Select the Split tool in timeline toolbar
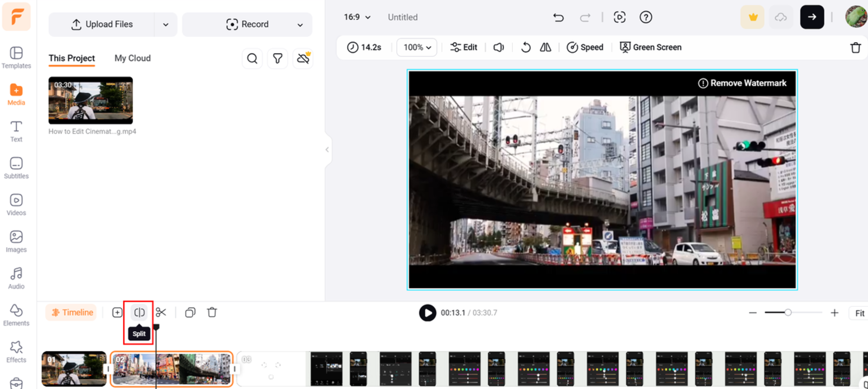The image size is (868, 389). (x=139, y=312)
